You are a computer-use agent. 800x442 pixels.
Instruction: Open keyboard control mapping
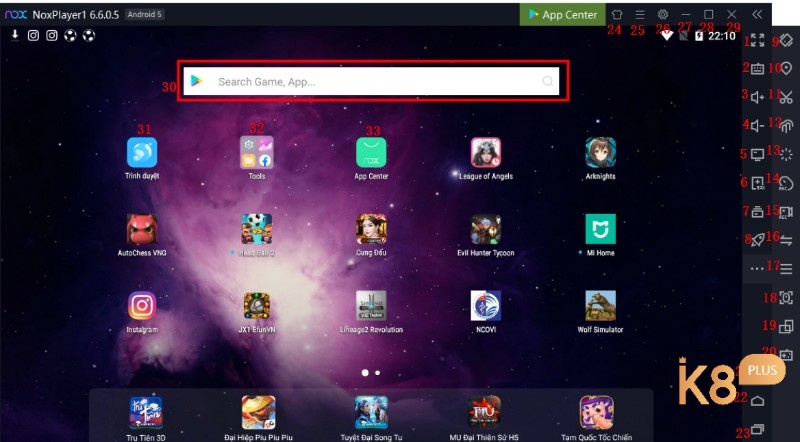758,68
